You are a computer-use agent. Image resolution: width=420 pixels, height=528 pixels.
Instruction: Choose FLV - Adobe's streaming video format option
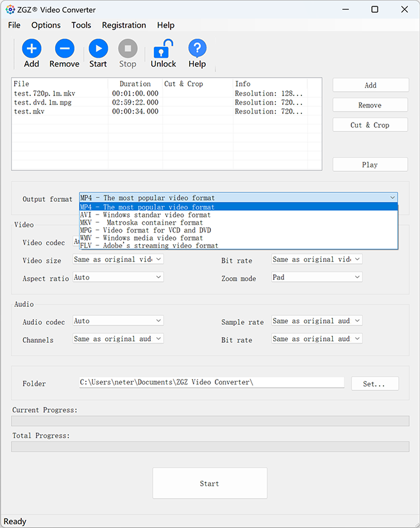coord(239,245)
